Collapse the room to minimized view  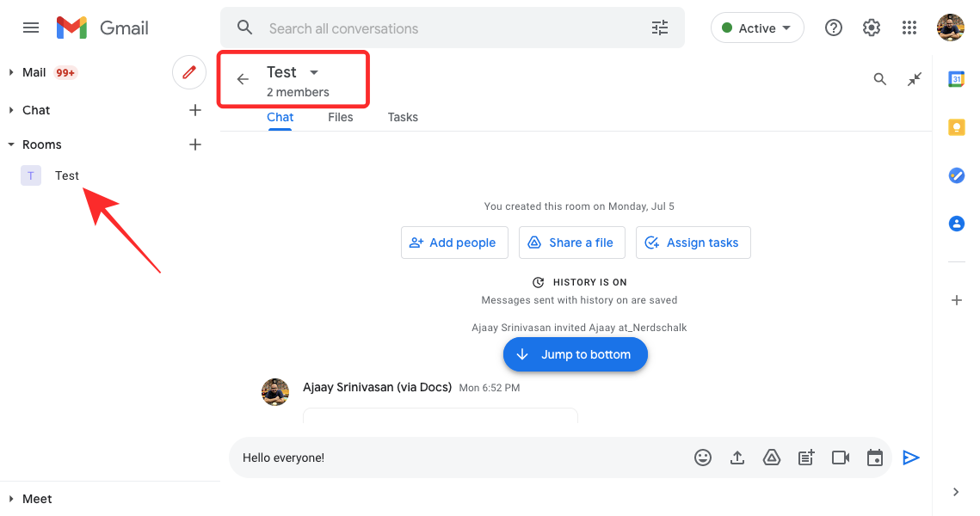(915, 79)
